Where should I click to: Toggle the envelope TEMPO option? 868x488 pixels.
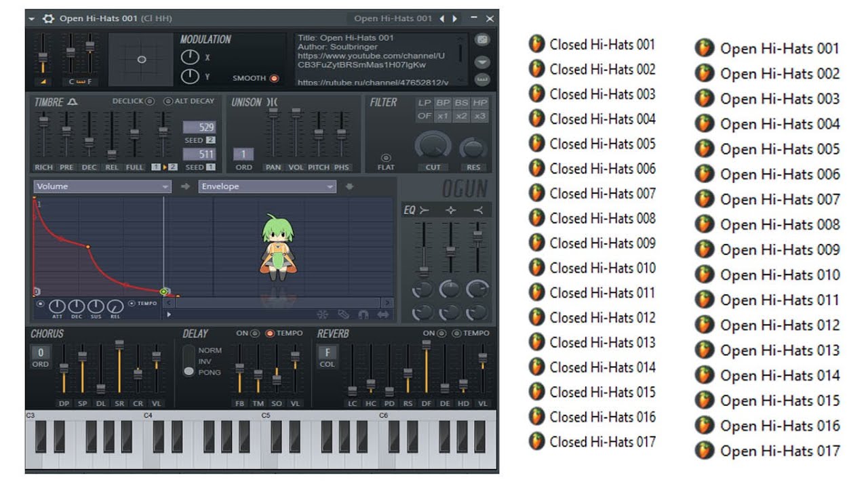pyautogui.click(x=132, y=303)
